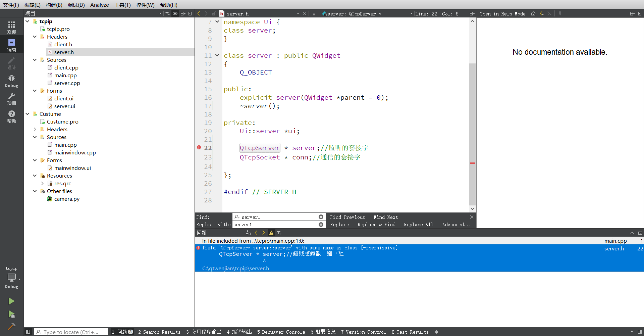
Task: Click the green Run button
Action: (x=11, y=301)
